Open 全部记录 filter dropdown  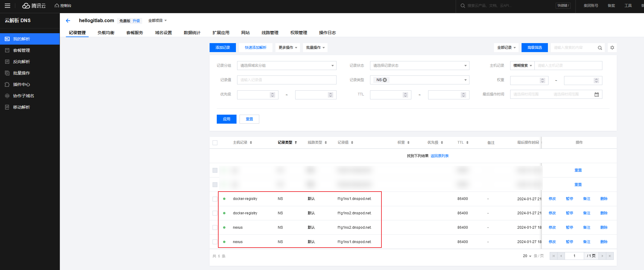click(x=506, y=48)
